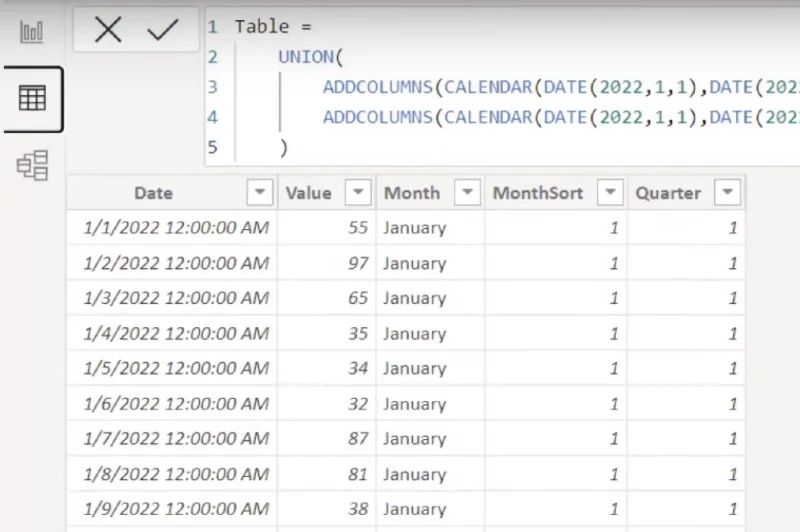The image size is (800, 532).
Task: Cancel the formula with the X icon
Action: (108, 29)
